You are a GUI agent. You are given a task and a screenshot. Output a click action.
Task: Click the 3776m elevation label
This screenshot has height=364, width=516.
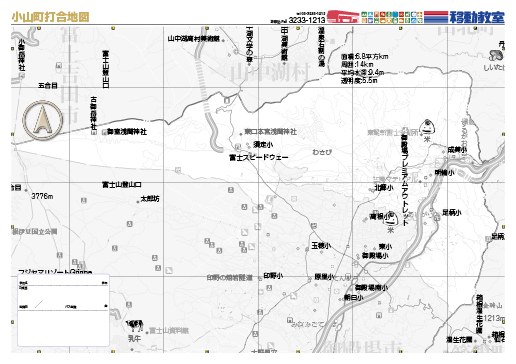[x=42, y=196]
